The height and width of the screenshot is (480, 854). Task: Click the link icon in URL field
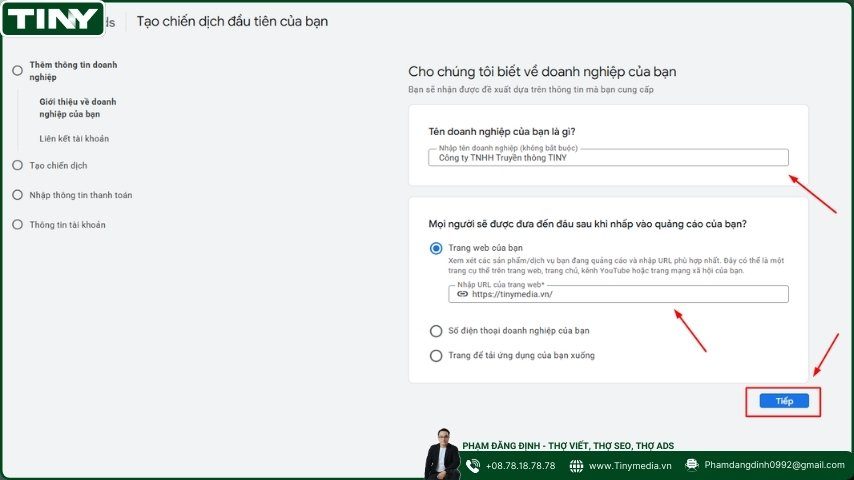(462, 294)
